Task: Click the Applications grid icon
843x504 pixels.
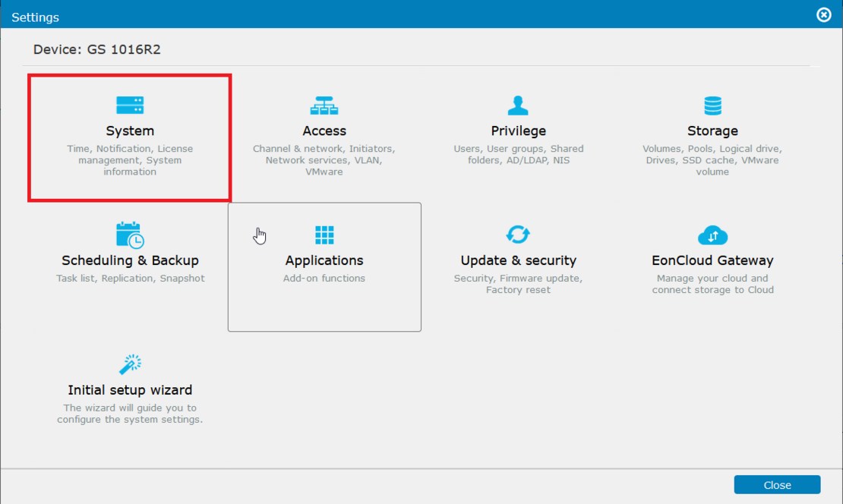Action: click(x=324, y=235)
